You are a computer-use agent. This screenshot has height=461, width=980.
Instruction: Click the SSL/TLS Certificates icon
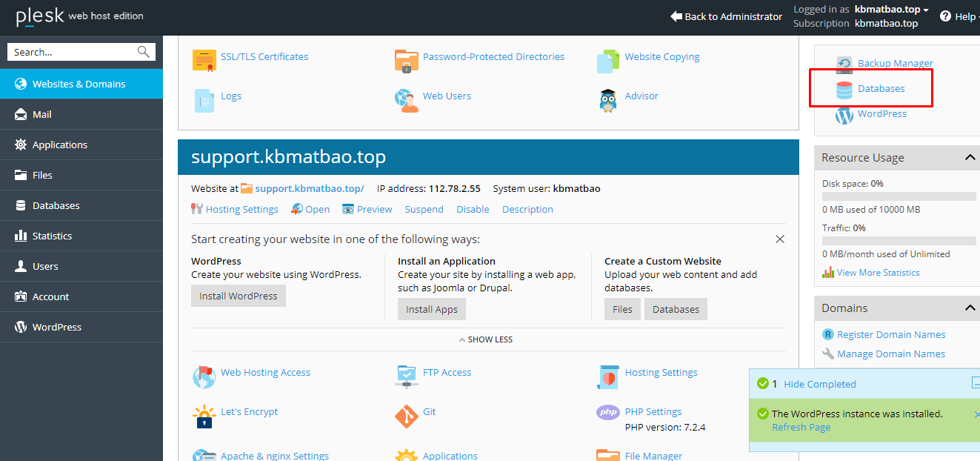click(204, 60)
